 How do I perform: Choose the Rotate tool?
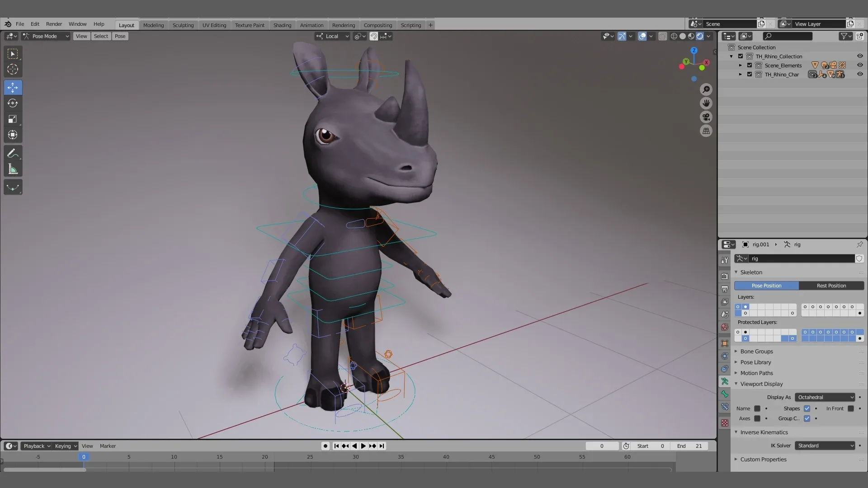pos(13,103)
